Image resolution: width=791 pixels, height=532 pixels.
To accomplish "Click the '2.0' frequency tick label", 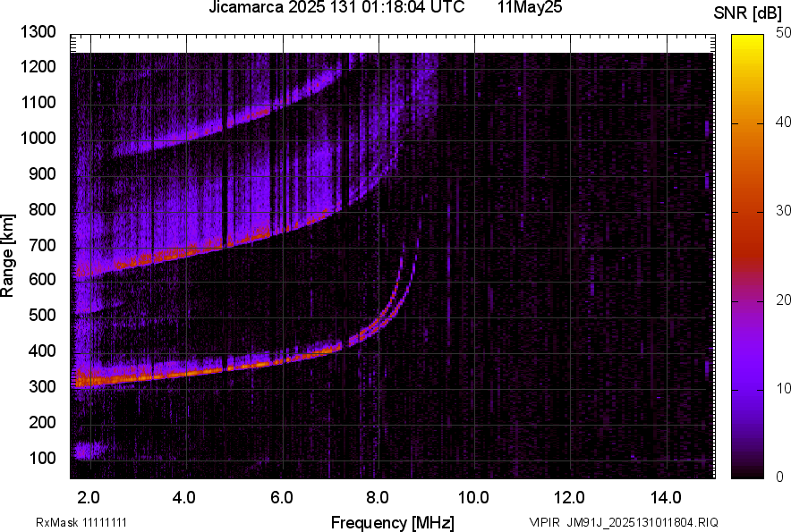I will pyautogui.click(x=89, y=498).
